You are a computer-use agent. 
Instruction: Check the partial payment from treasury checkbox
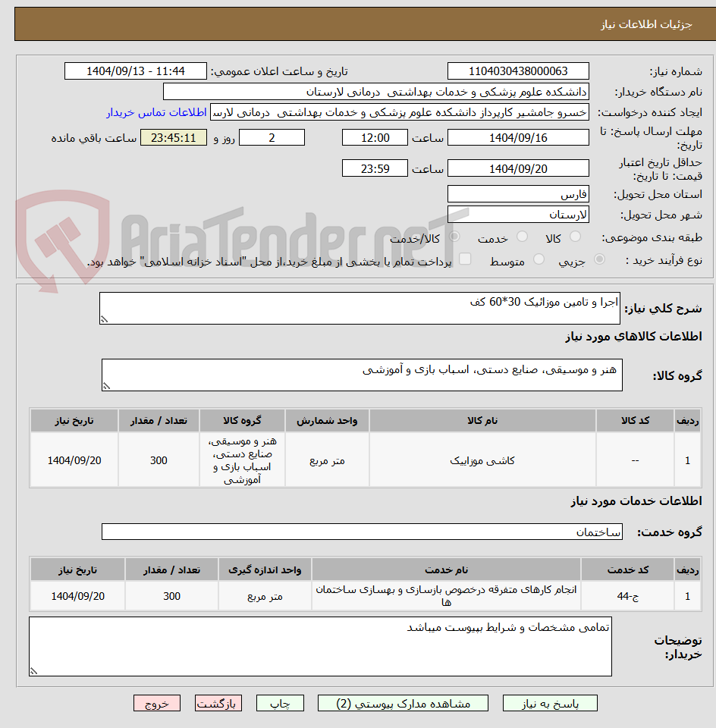pyautogui.click(x=465, y=259)
